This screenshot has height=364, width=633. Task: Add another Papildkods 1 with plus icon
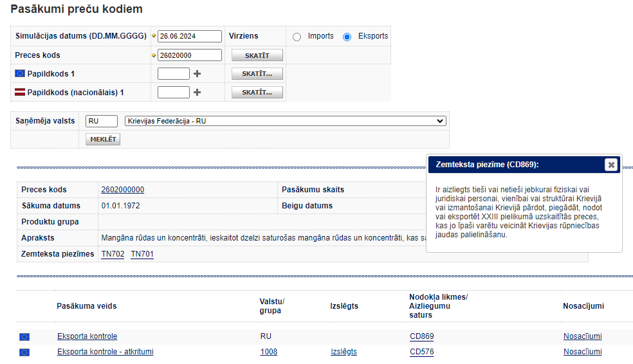pyautogui.click(x=197, y=74)
